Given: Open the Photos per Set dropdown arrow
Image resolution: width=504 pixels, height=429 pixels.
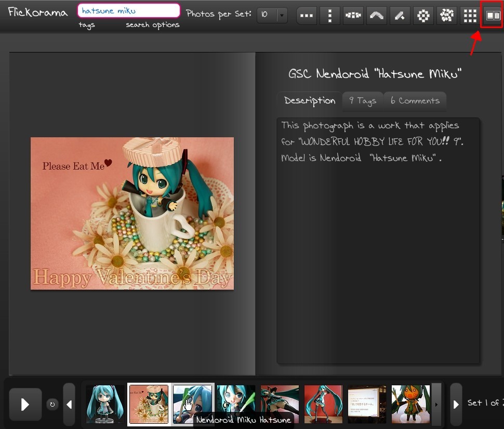Looking at the screenshot, I should coord(282,15).
